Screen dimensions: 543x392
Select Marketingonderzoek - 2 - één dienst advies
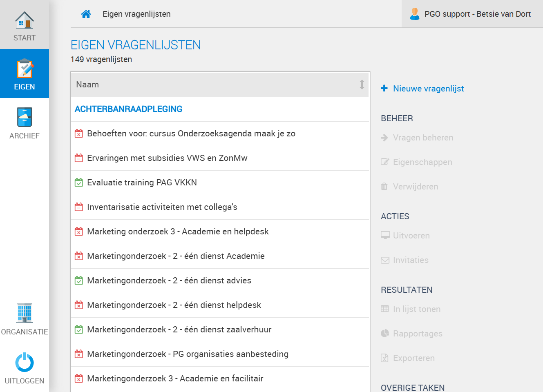pyautogui.click(x=220, y=281)
